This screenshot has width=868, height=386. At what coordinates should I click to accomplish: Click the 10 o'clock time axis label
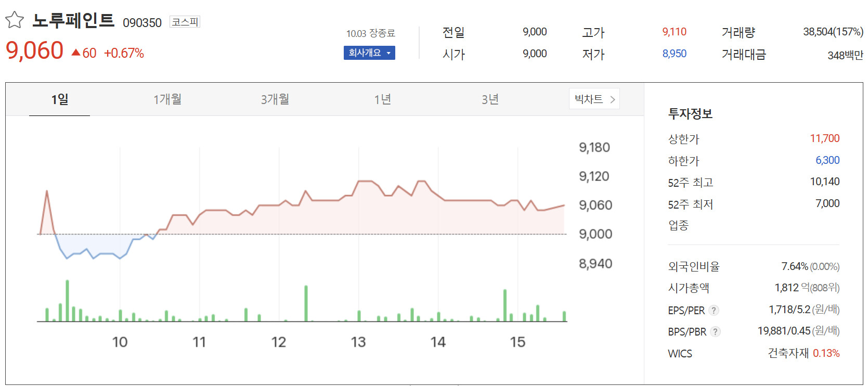click(120, 342)
